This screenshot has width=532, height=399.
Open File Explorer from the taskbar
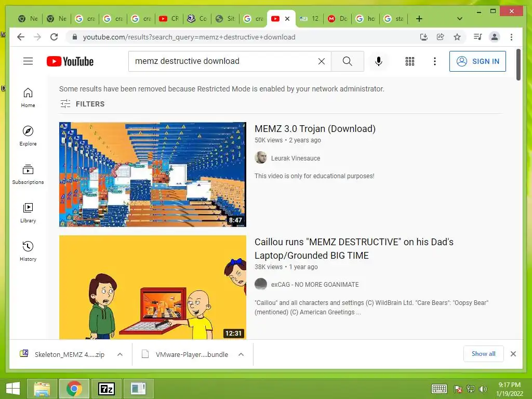tap(42, 389)
